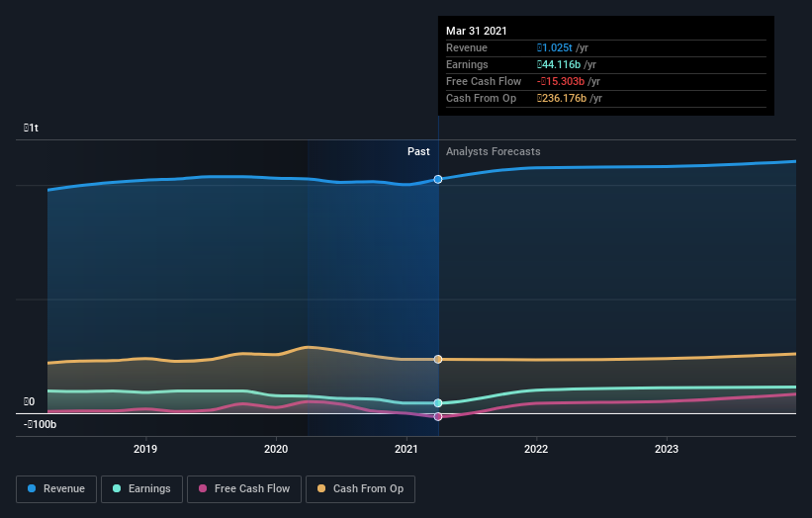This screenshot has width=812, height=518.
Task: Click the 1t y-axis label
Action: pyautogui.click(x=31, y=128)
